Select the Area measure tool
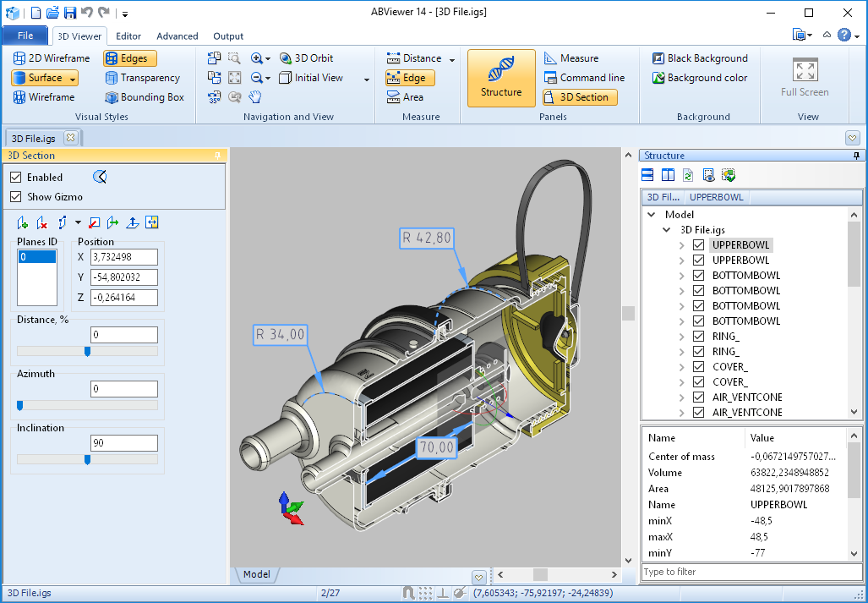868x603 pixels. point(405,97)
